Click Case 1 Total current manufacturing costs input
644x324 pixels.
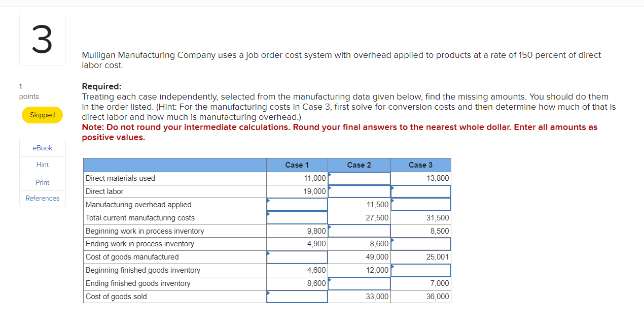tap(297, 218)
